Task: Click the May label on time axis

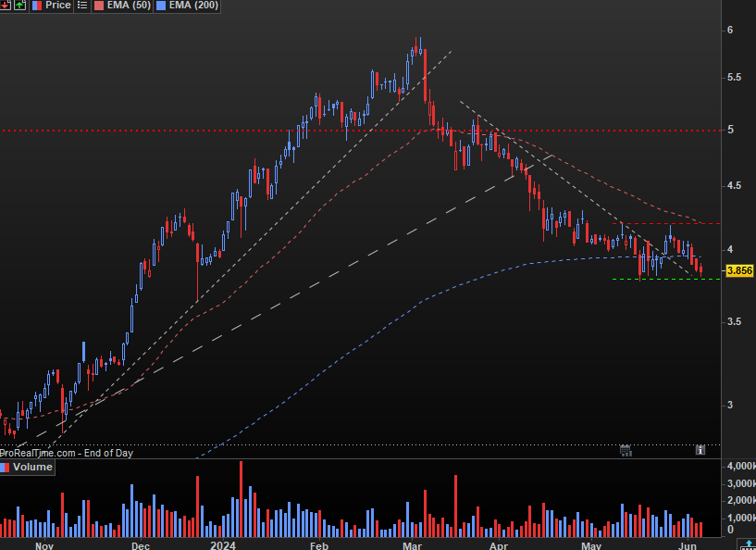Action: pyautogui.click(x=591, y=545)
